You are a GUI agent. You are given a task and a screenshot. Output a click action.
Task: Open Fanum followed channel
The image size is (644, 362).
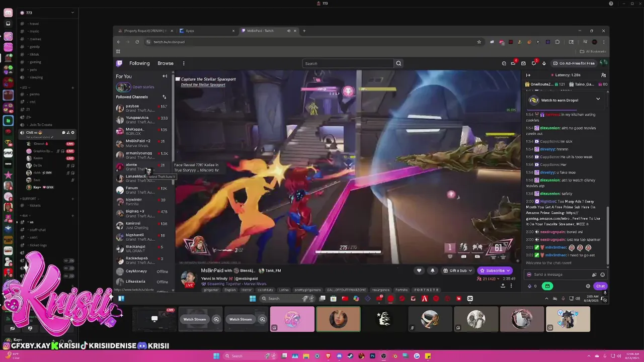click(x=143, y=190)
